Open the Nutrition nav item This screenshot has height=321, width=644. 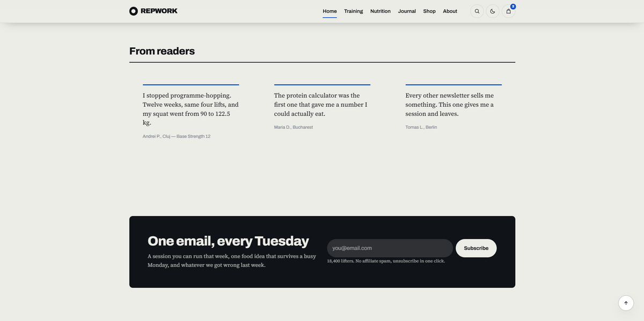pos(380,11)
